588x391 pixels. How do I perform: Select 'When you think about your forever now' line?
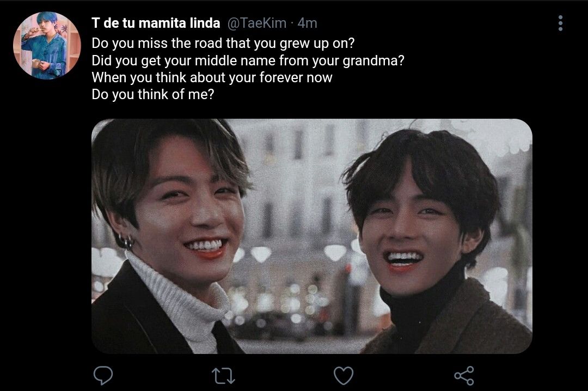212,77
